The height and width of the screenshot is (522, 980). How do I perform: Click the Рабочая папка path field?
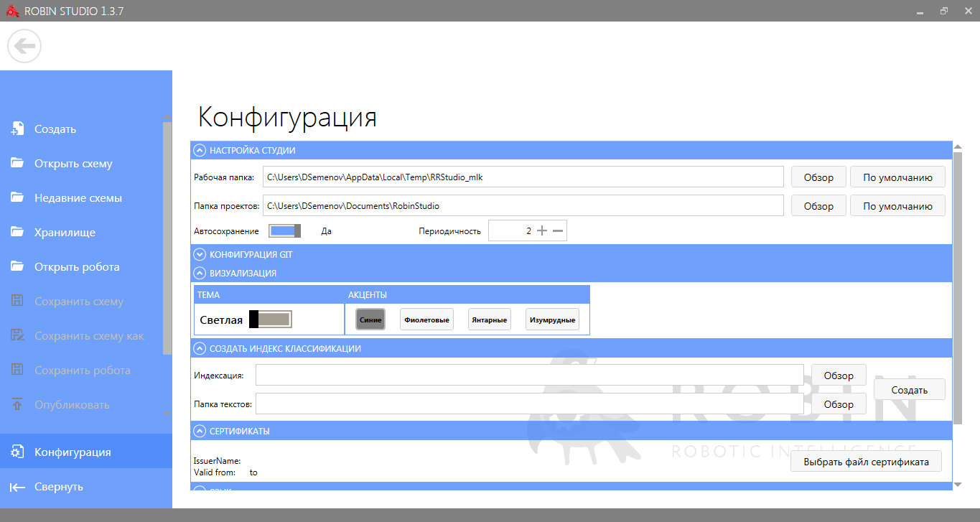tap(523, 177)
